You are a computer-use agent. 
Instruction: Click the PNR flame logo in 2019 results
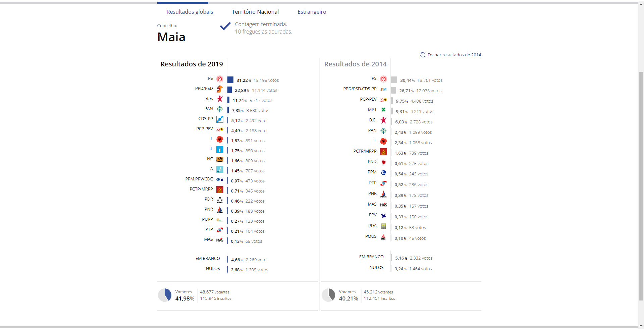click(220, 210)
